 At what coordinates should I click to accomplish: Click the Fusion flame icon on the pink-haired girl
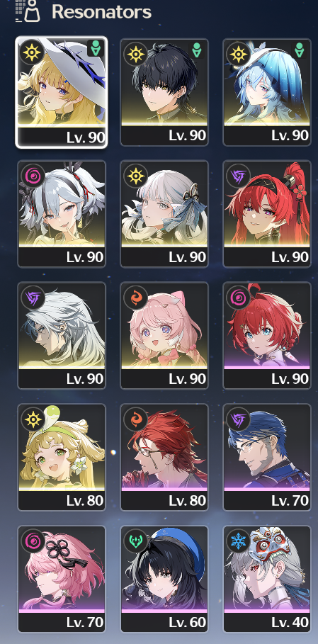point(136,297)
